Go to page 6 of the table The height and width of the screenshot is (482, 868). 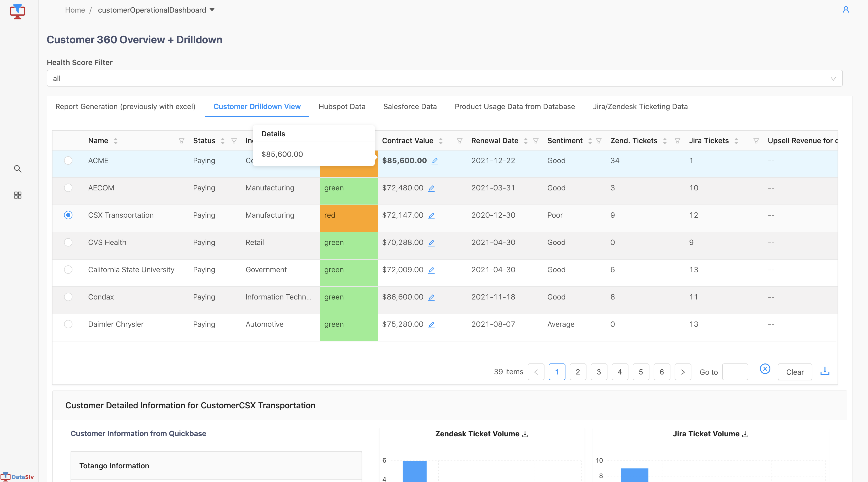point(662,372)
